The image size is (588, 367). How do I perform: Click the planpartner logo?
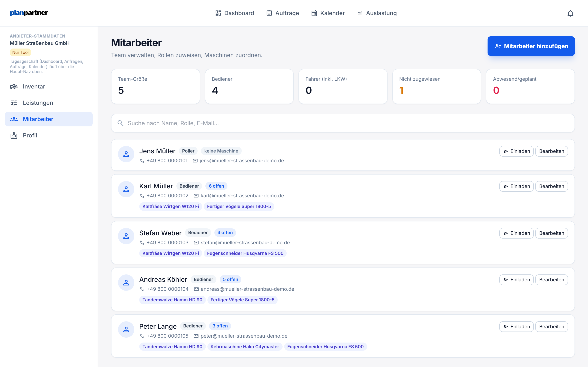tap(29, 13)
